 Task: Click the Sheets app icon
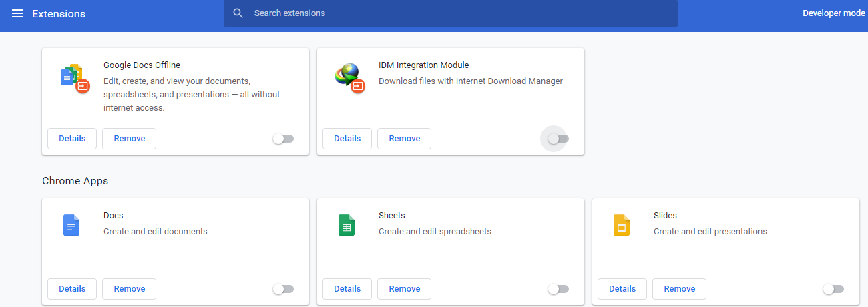[347, 225]
